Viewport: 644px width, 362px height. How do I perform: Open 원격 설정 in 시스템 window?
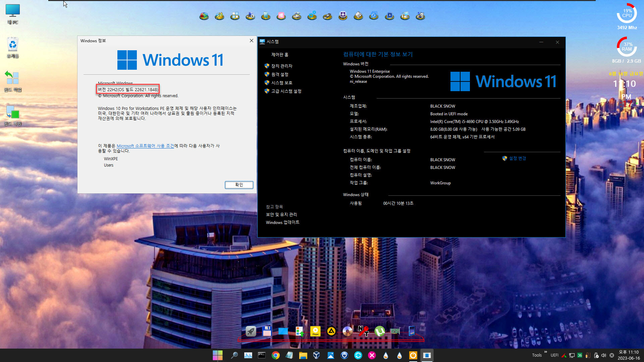tap(280, 74)
